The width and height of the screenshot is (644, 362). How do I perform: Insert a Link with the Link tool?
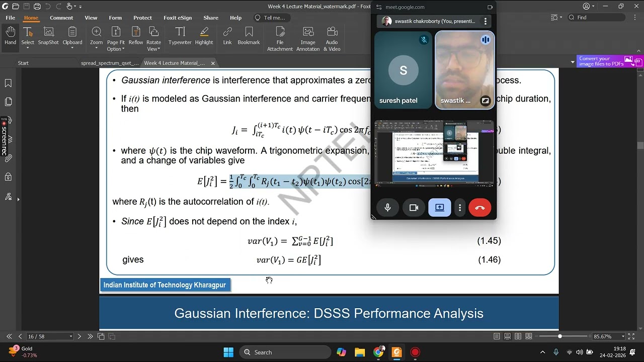(227, 36)
